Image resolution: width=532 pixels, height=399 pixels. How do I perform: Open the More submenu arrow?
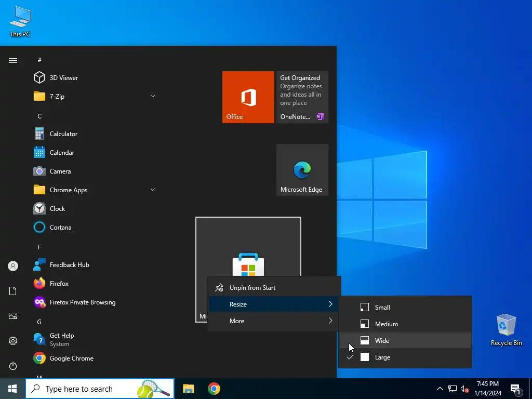coord(330,321)
